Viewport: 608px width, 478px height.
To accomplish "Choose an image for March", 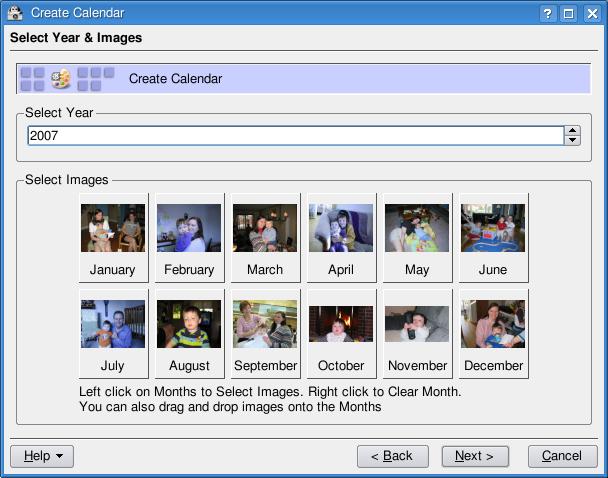I will pyautogui.click(x=265, y=229).
